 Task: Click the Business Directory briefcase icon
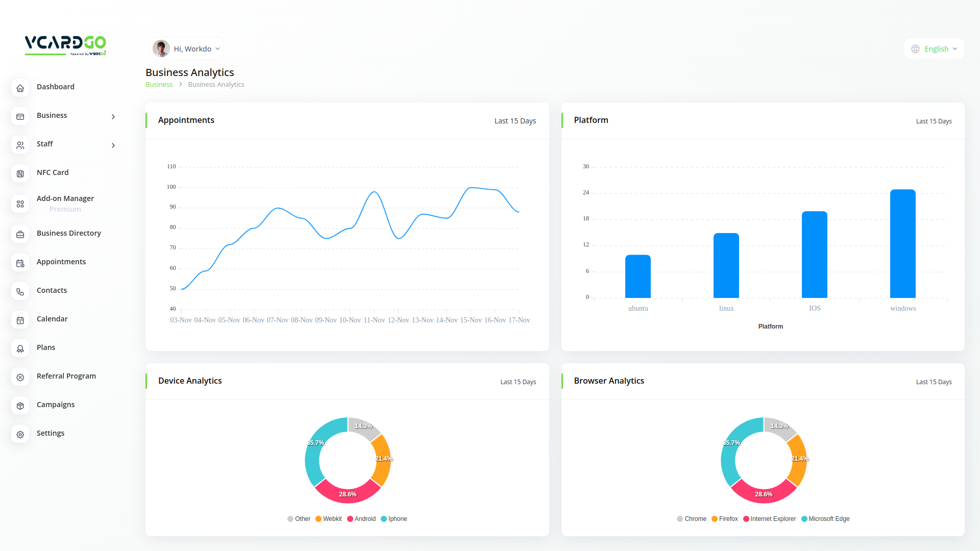(x=20, y=234)
